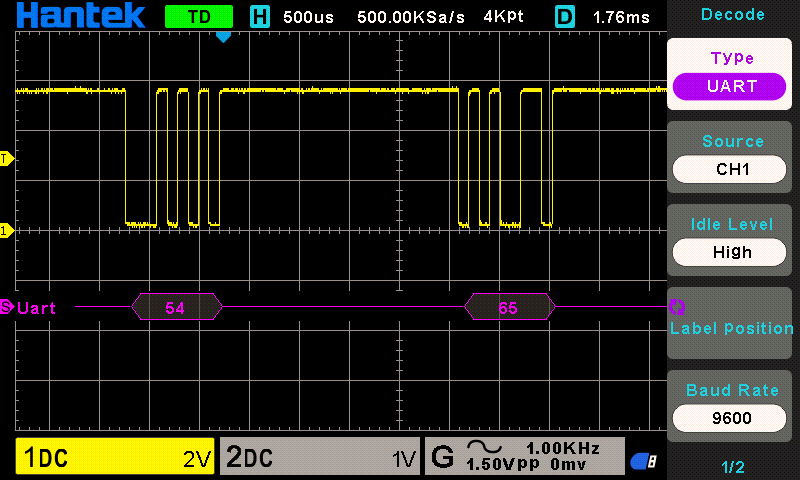
Task: Click the yellow trigger level T marker
Action: coord(6,159)
